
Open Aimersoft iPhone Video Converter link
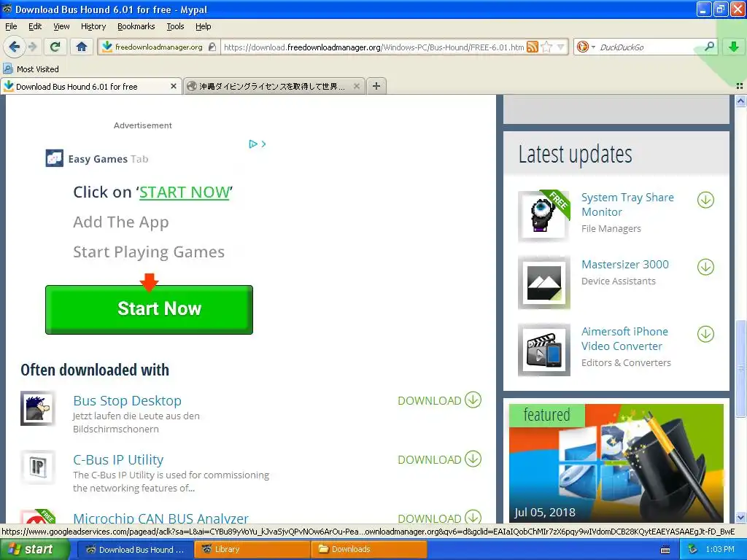click(x=624, y=338)
